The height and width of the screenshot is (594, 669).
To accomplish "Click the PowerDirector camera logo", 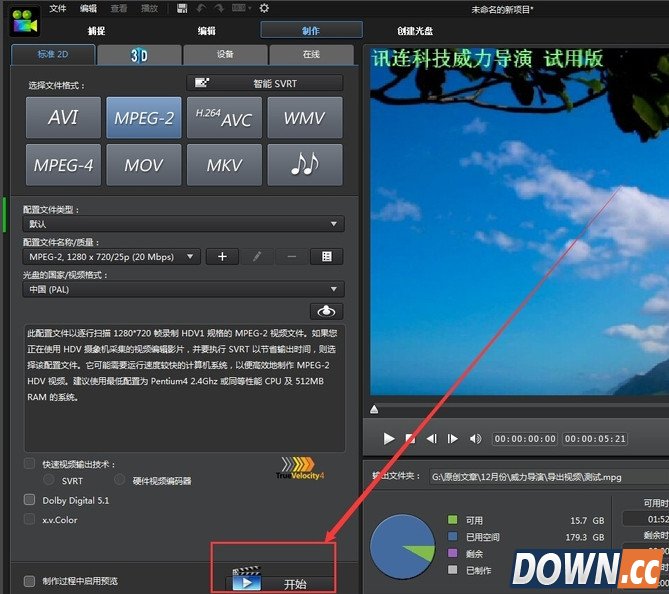I will [x=25, y=21].
